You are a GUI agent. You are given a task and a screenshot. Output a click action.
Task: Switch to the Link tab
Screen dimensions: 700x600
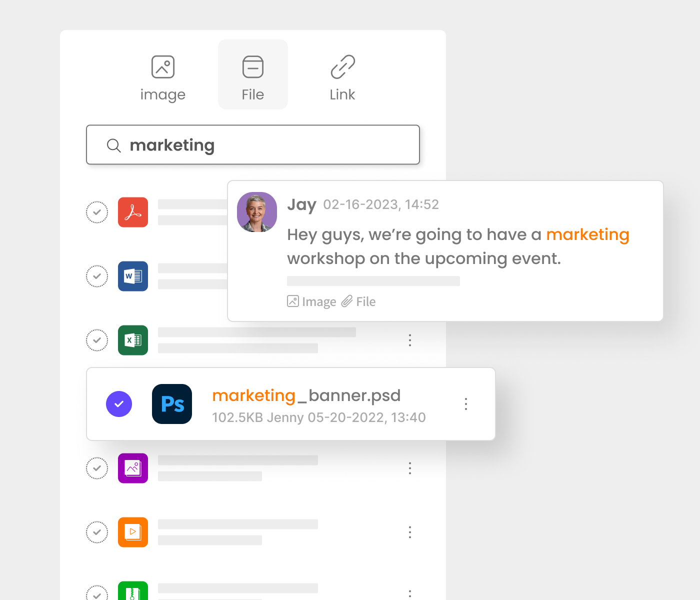coord(342,78)
